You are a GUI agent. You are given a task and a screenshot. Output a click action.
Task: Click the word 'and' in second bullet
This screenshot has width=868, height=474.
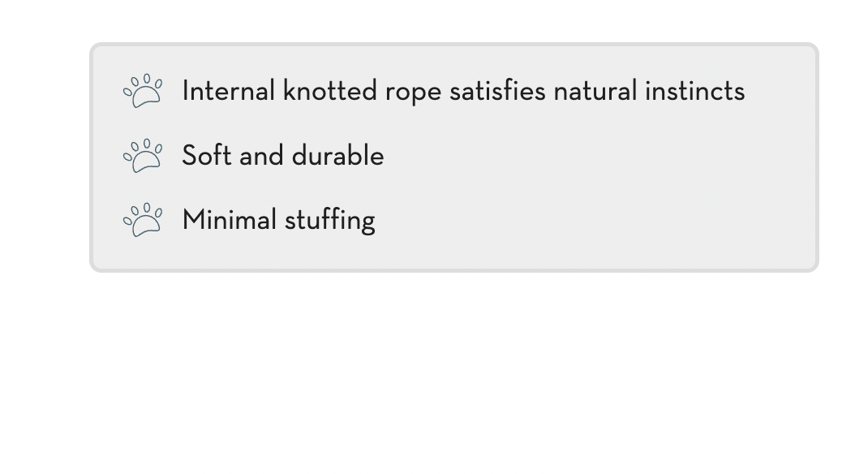[x=261, y=156]
